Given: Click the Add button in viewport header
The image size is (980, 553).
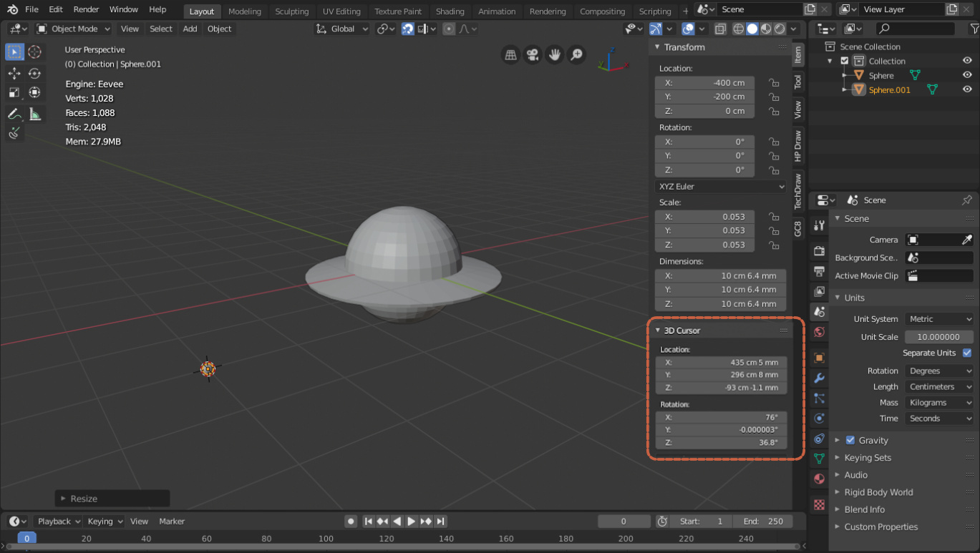Looking at the screenshot, I should 190,29.
